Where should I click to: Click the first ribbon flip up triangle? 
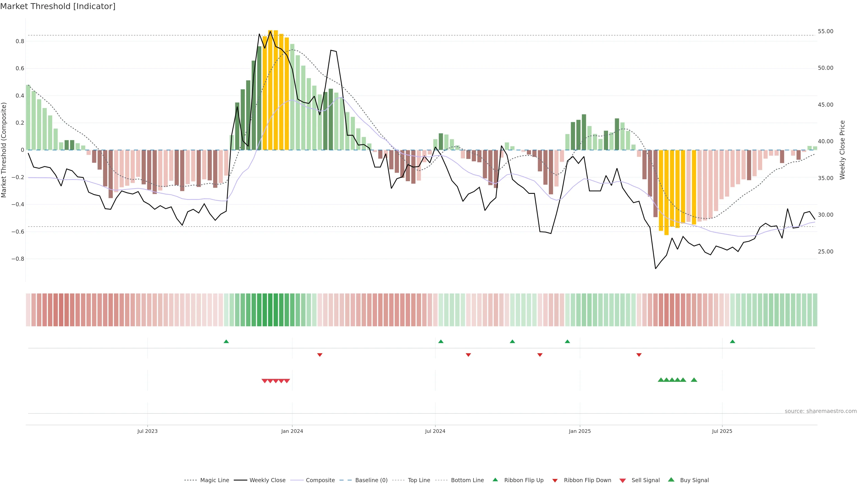tap(226, 342)
